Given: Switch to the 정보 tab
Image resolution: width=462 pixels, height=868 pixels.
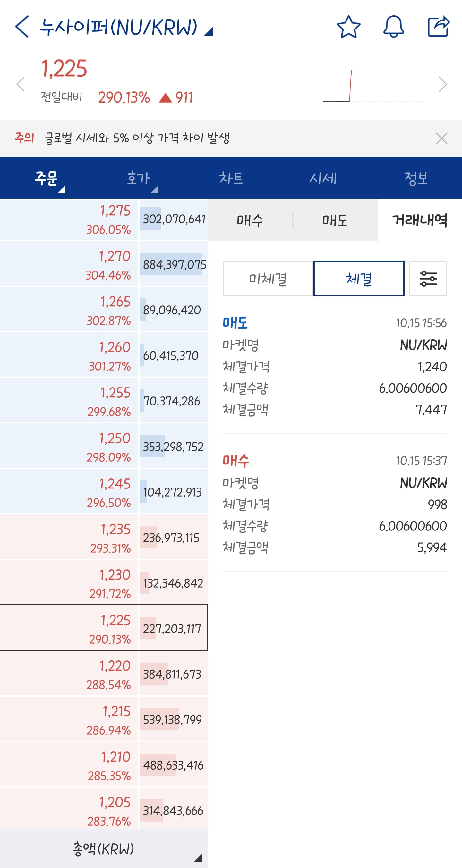Looking at the screenshot, I should point(416,178).
